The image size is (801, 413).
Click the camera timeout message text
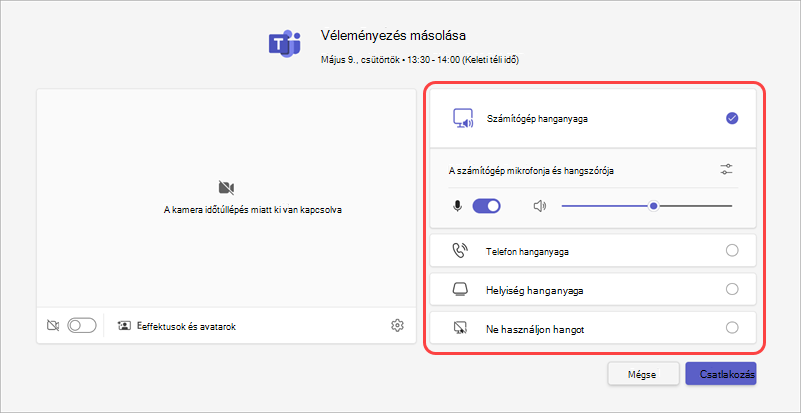(x=252, y=210)
